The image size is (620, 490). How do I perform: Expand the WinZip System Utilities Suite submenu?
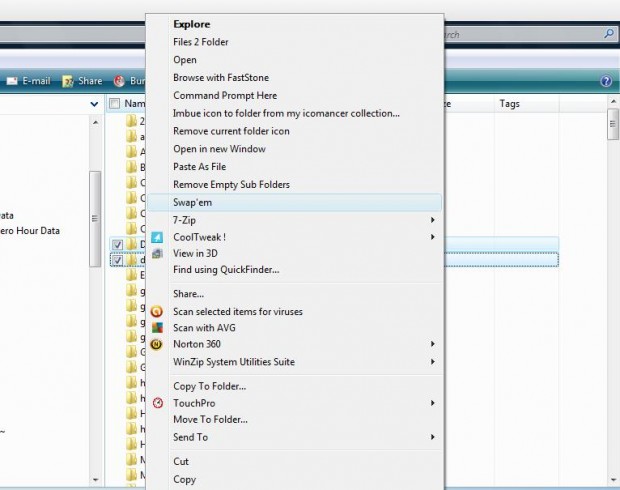pyautogui.click(x=433, y=362)
